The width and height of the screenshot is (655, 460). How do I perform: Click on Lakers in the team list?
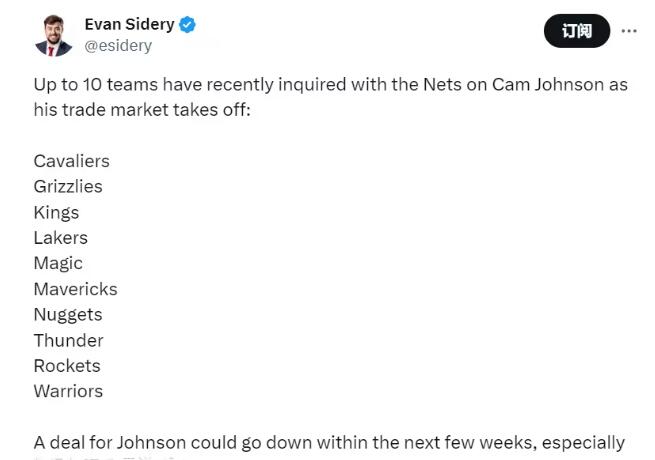pyautogui.click(x=61, y=238)
